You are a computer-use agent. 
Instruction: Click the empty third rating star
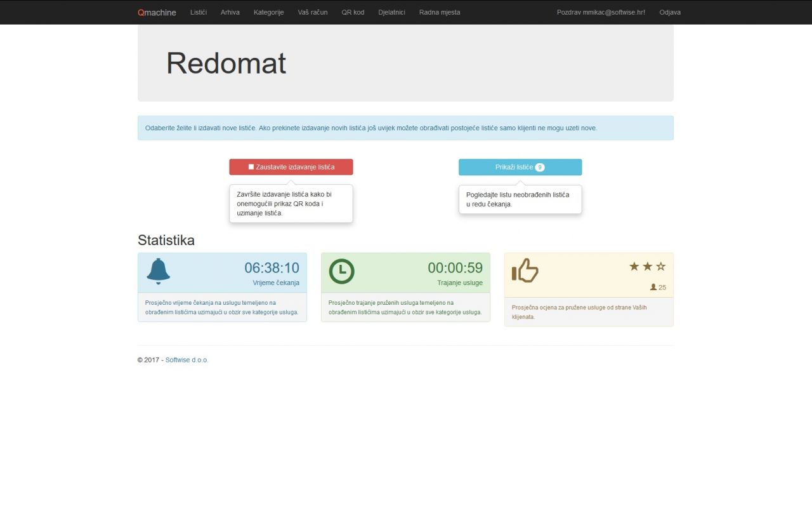click(x=661, y=266)
